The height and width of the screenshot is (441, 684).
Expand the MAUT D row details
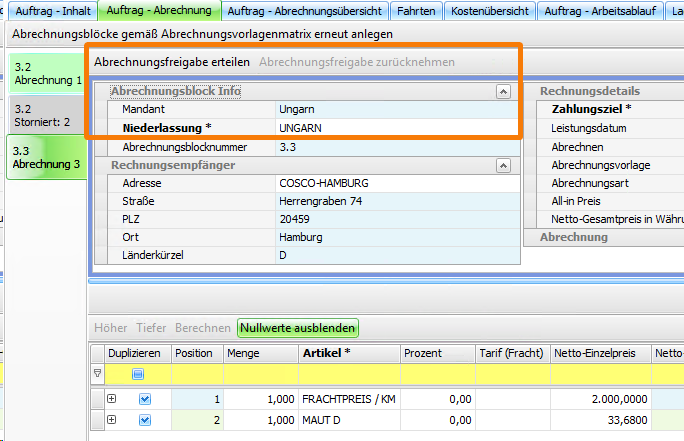click(x=112, y=420)
